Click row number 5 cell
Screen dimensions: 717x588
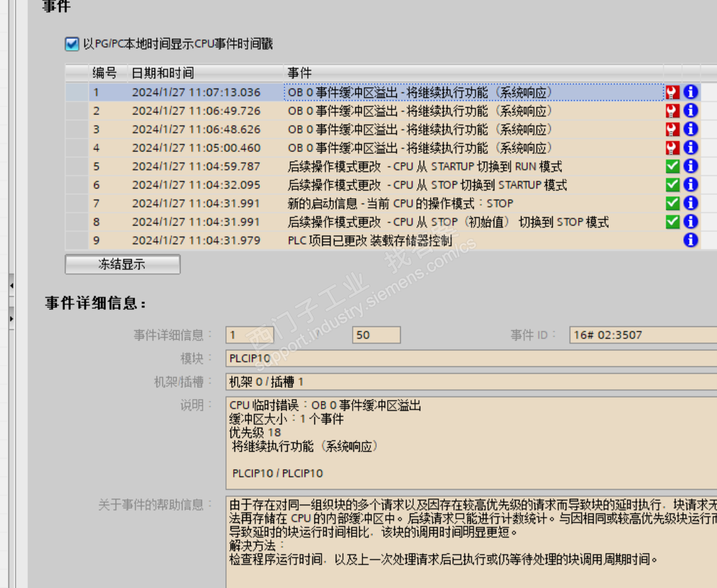pyautogui.click(x=108, y=166)
